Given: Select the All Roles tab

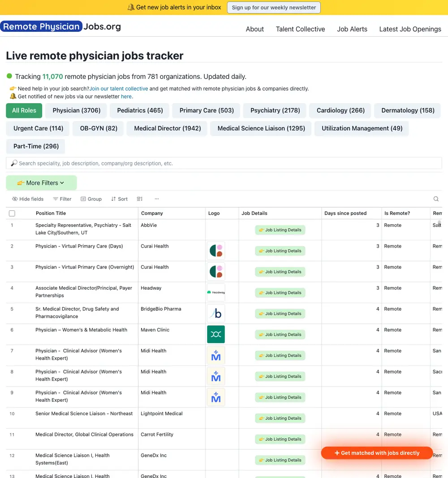Looking at the screenshot, I should point(24,110).
